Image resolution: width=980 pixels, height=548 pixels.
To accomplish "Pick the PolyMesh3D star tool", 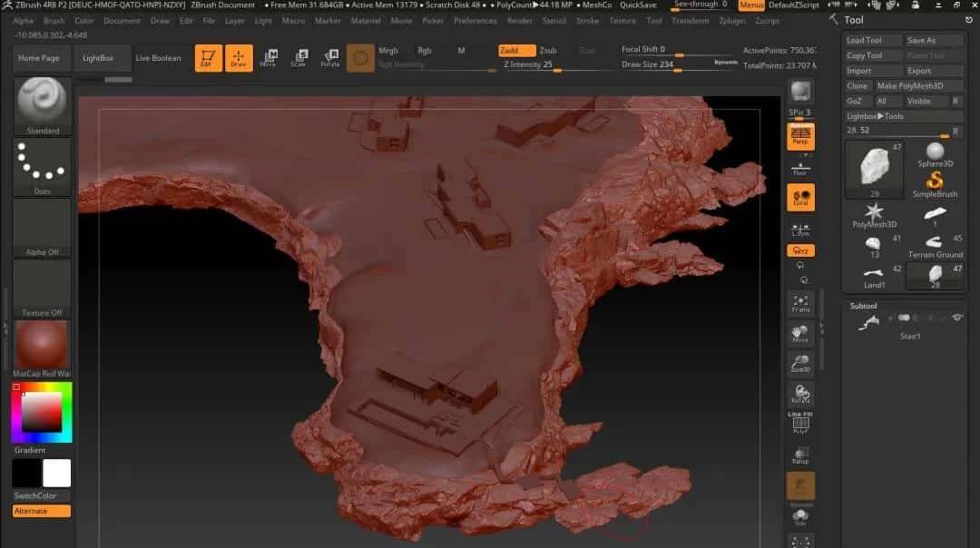I will [874, 214].
